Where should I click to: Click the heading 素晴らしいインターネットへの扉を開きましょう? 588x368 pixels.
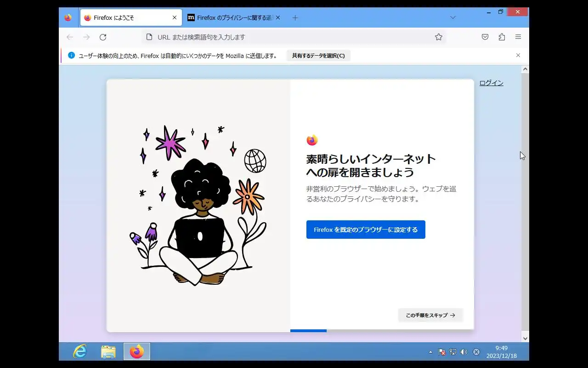(371, 166)
